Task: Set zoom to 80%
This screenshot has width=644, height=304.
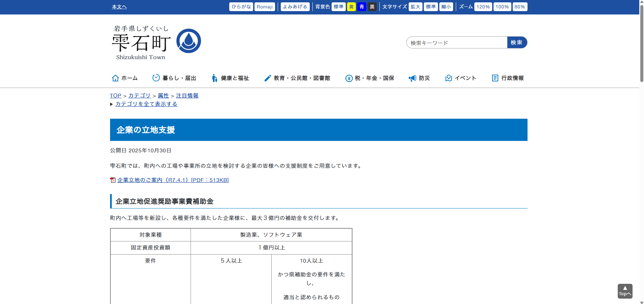Action: [520, 7]
